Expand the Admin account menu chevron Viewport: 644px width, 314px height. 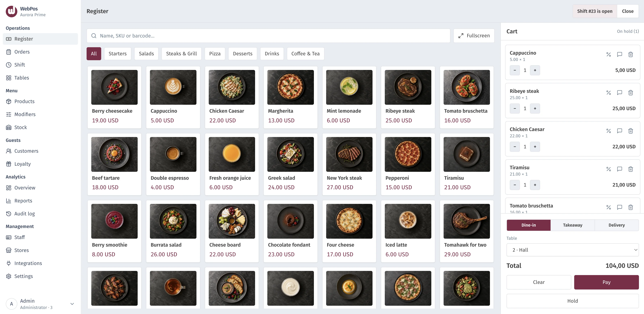(x=72, y=304)
